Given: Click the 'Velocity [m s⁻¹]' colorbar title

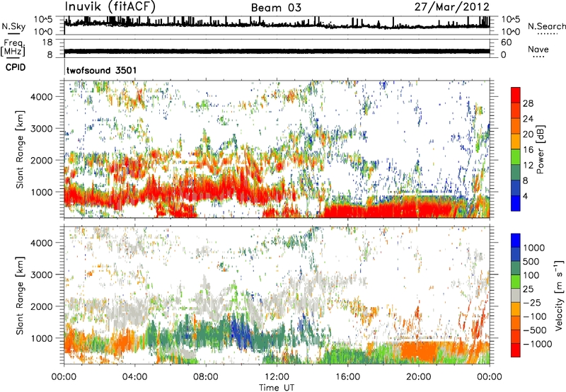Looking at the screenshot, I should click(559, 295).
